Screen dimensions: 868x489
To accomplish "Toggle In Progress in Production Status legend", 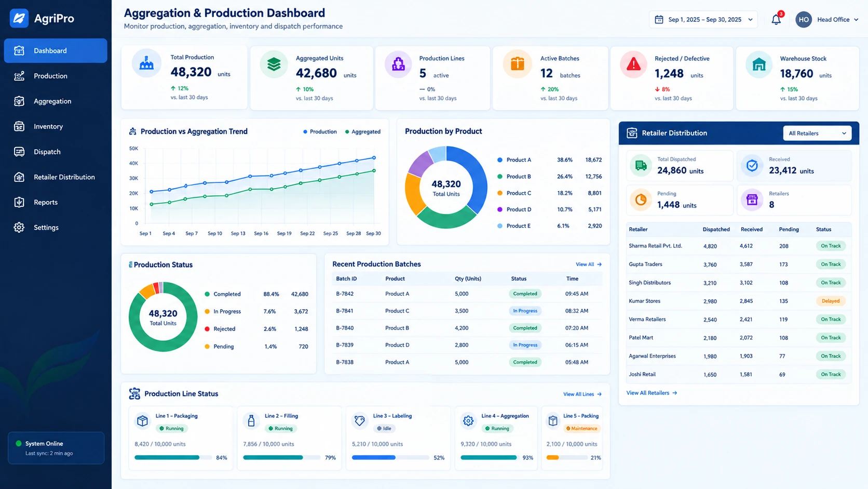I will tap(223, 312).
